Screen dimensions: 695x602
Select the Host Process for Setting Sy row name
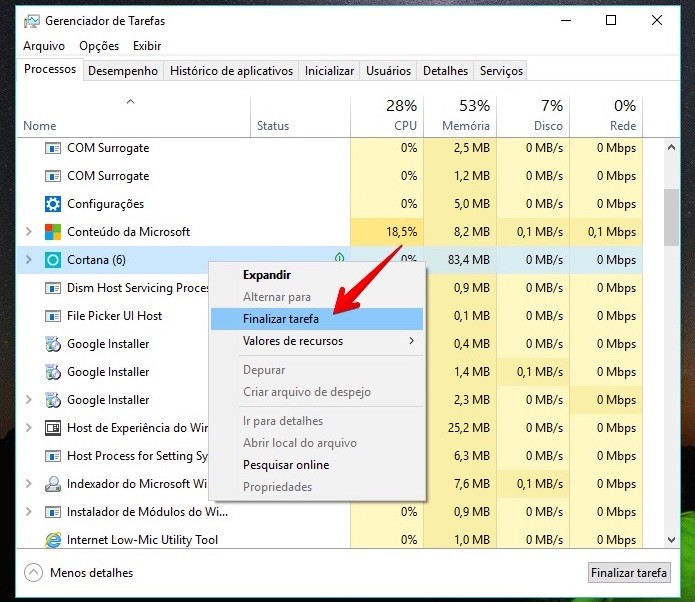coord(137,456)
